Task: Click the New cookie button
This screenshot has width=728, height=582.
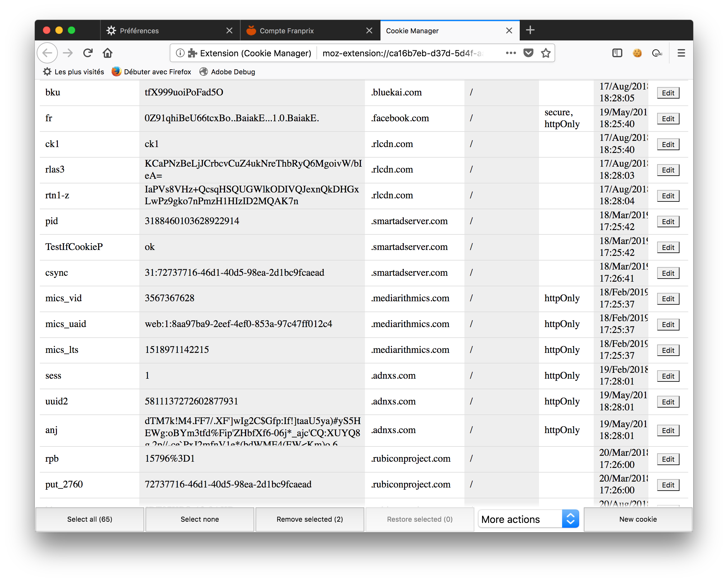Action: coord(638,519)
